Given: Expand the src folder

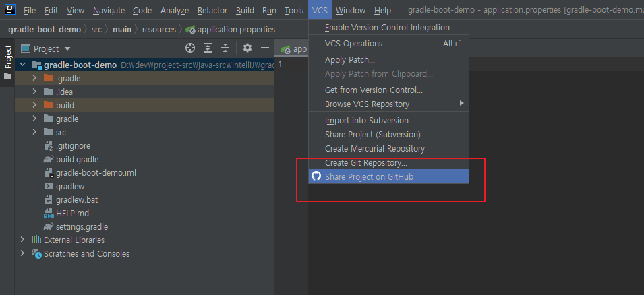Looking at the screenshot, I should tap(34, 132).
